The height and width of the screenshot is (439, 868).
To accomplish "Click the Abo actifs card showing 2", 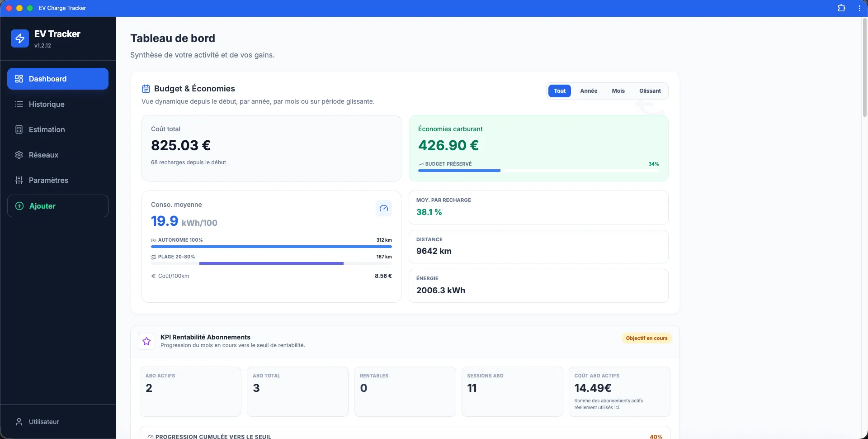I will pos(190,391).
